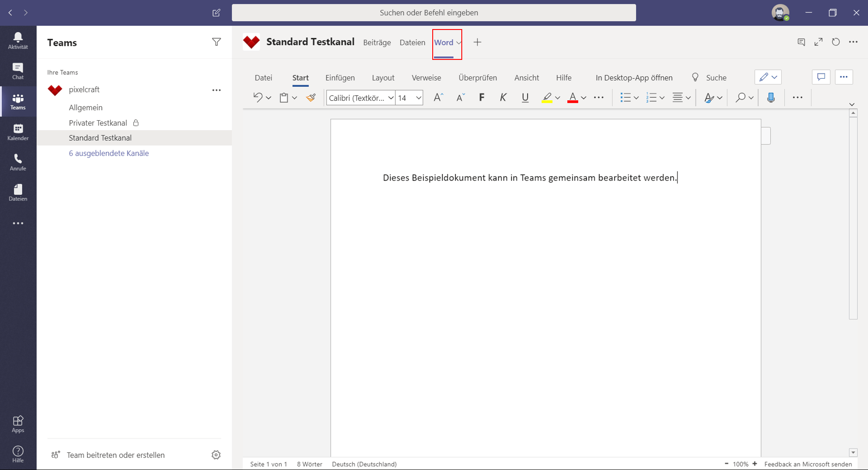The image size is (868, 470).
Task: Reload the Word tab
Action: [836, 42]
